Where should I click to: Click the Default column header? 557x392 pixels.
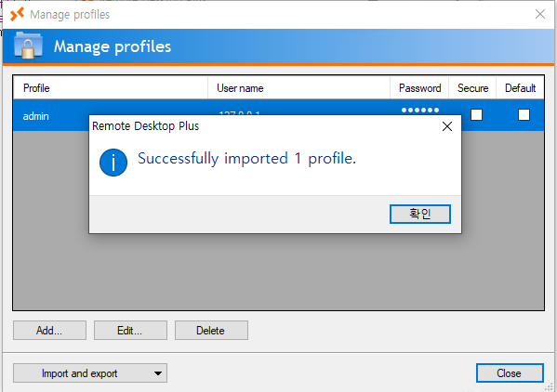(x=520, y=88)
